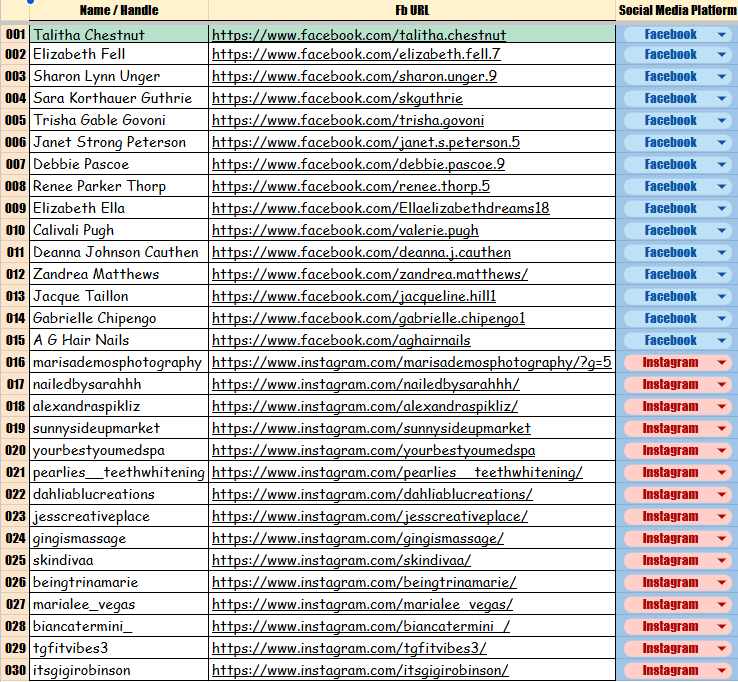Image resolution: width=738 pixels, height=682 pixels.
Task: Open the renee.thorp.5 Facebook link
Action: coord(351,186)
